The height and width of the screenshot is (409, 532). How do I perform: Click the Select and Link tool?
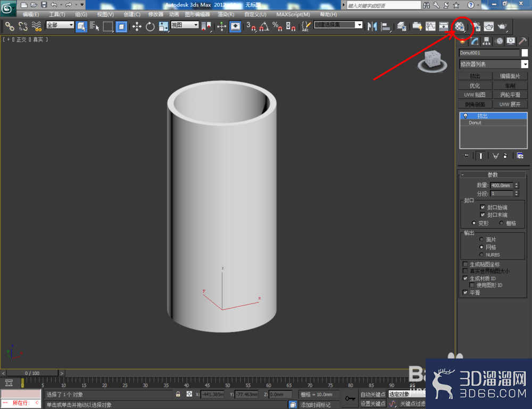(x=10, y=26)
